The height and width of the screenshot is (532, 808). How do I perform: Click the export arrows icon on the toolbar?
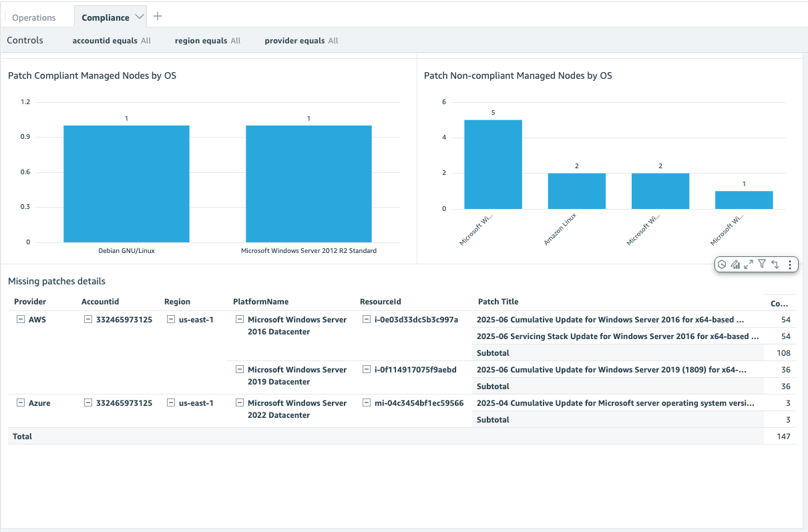click(x=775, y=264)
